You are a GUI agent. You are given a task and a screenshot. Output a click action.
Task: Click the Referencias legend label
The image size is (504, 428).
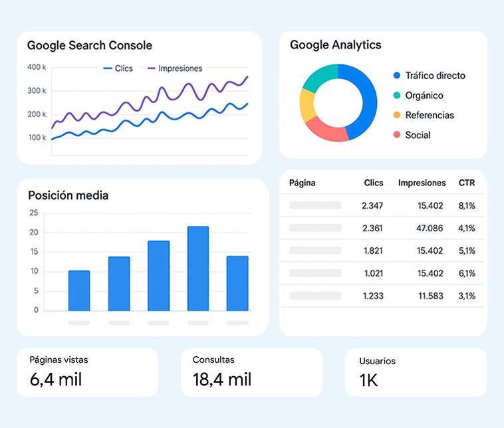(x=430, y=115)
